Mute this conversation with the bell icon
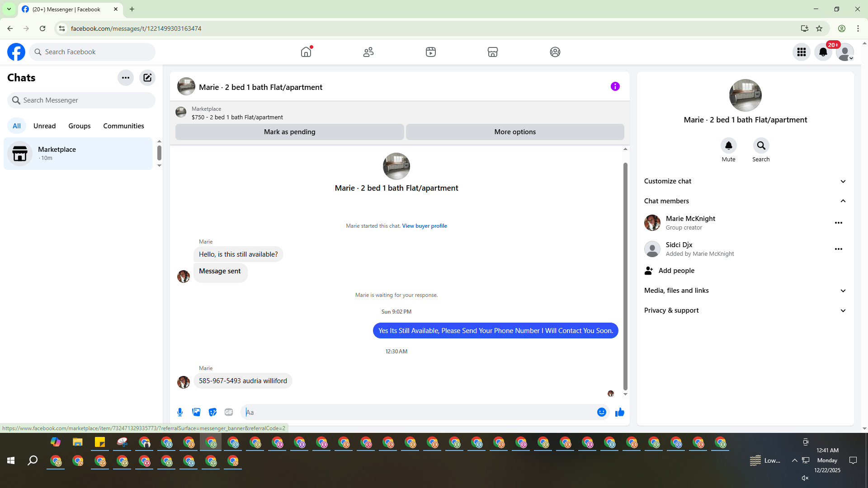 [x=729, y=145]
